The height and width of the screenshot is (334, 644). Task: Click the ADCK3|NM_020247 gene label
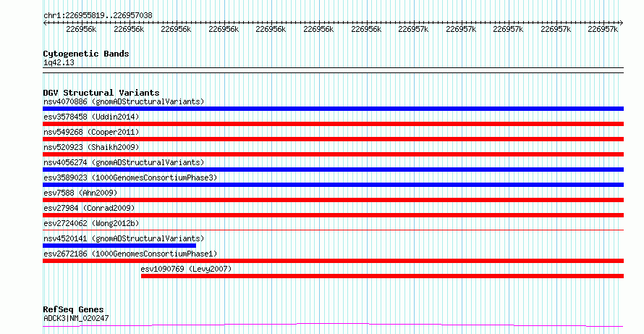pos(76,318)
